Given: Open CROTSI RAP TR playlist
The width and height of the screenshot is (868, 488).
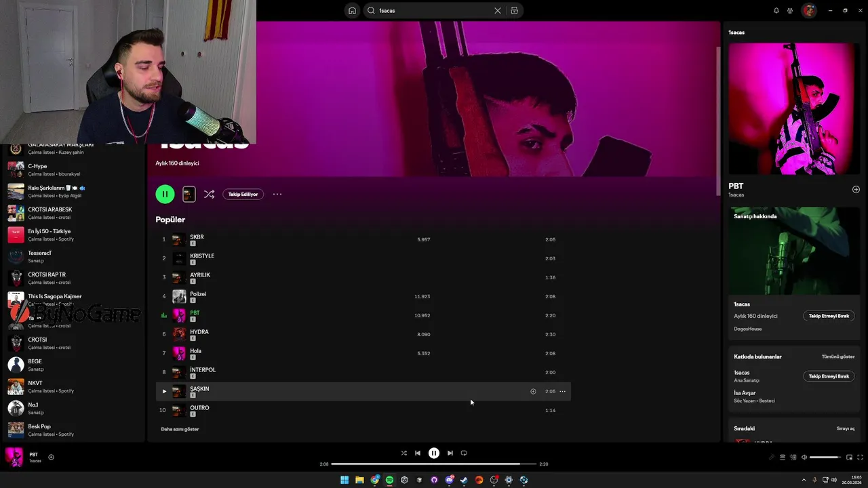Looking at the screenshot, I should point(73,279).
